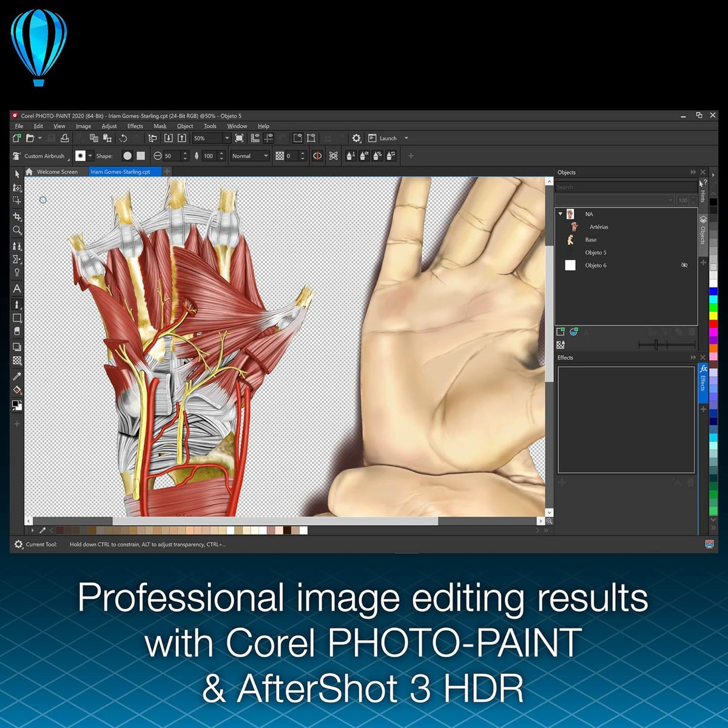The width and height of the screenshot is (728, 728).
Task: Open the Mask menu
Action: [160, 126]
